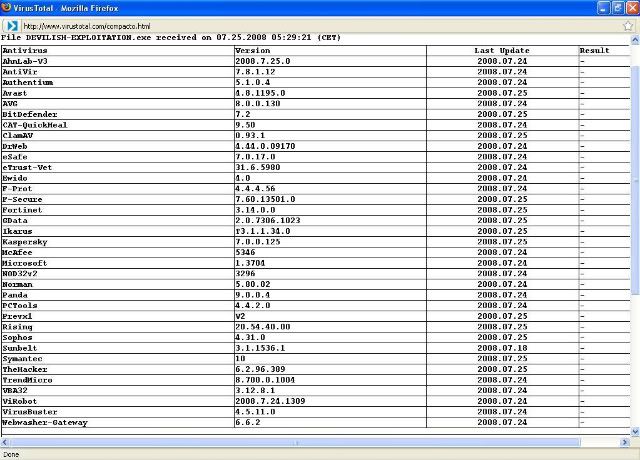The width and height of the screenshot is (640, 460).
Task: Click the bookmark star icon in the address bar
Action: (628, 26)
